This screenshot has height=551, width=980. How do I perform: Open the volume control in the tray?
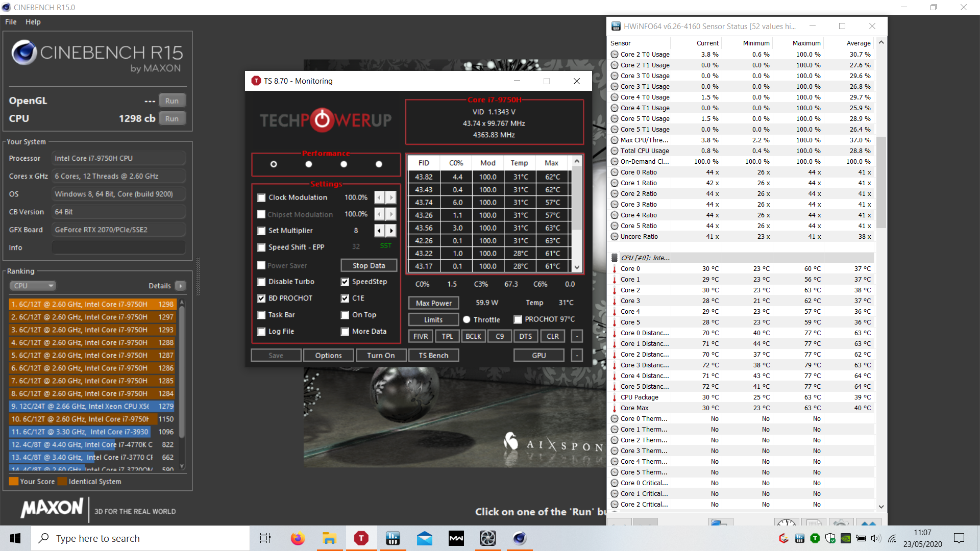click(876, 538)
